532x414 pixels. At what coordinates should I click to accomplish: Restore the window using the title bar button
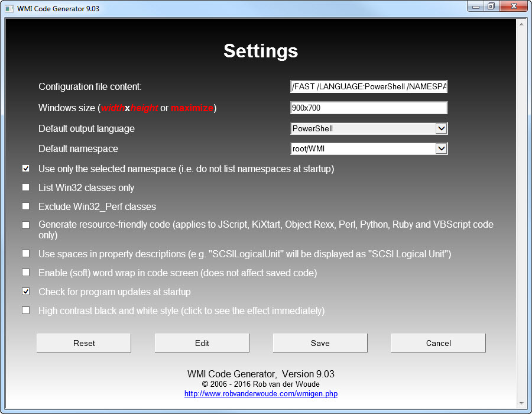[x=491, y=7]
